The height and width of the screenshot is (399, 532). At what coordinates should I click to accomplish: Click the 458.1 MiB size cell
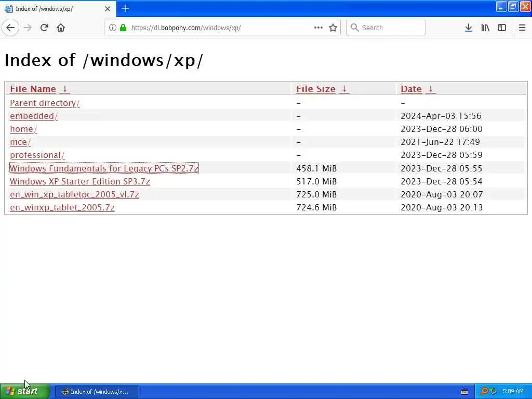pos(316,168)
